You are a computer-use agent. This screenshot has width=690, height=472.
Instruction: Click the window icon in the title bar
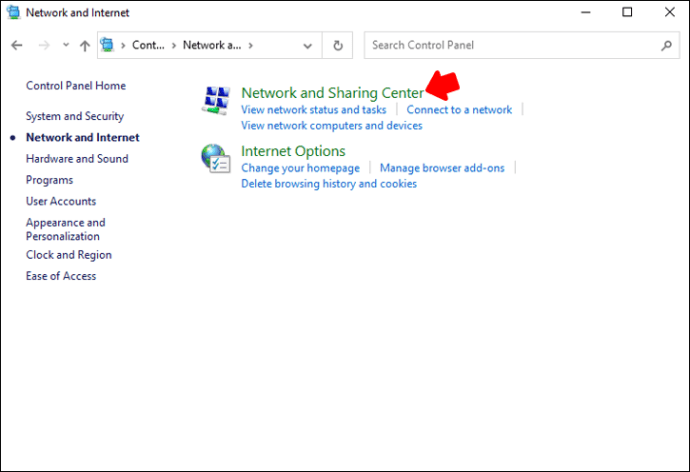12,13
